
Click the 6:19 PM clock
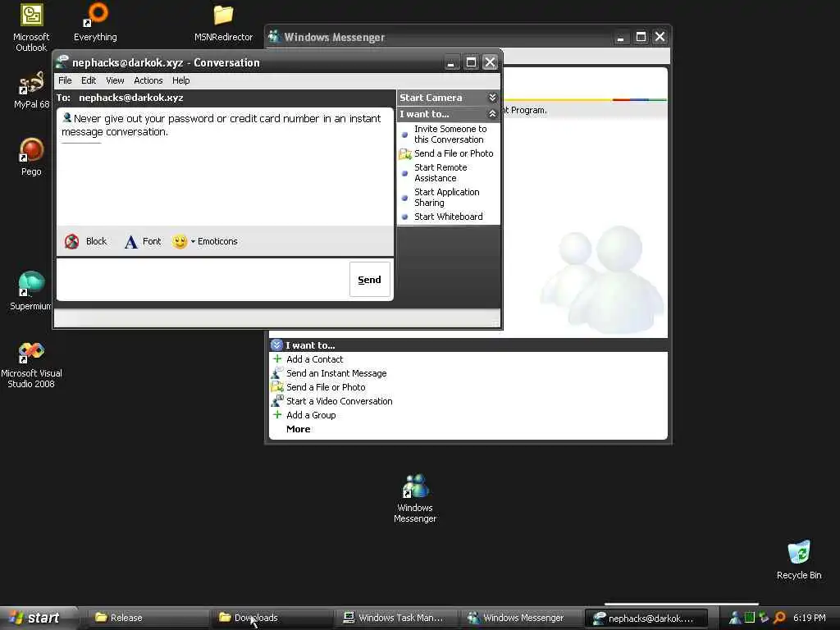pyautogui.click(x=809, y=618)
